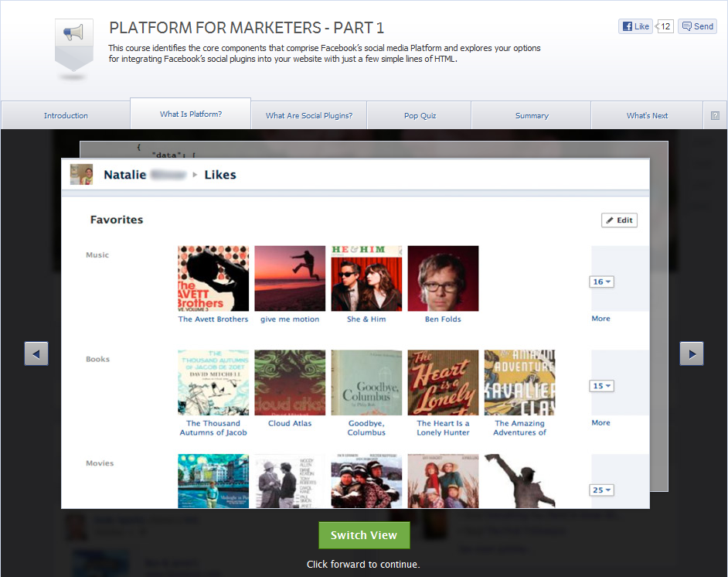
Task: Click Natalie's profile picture
Action: (81, 174)
